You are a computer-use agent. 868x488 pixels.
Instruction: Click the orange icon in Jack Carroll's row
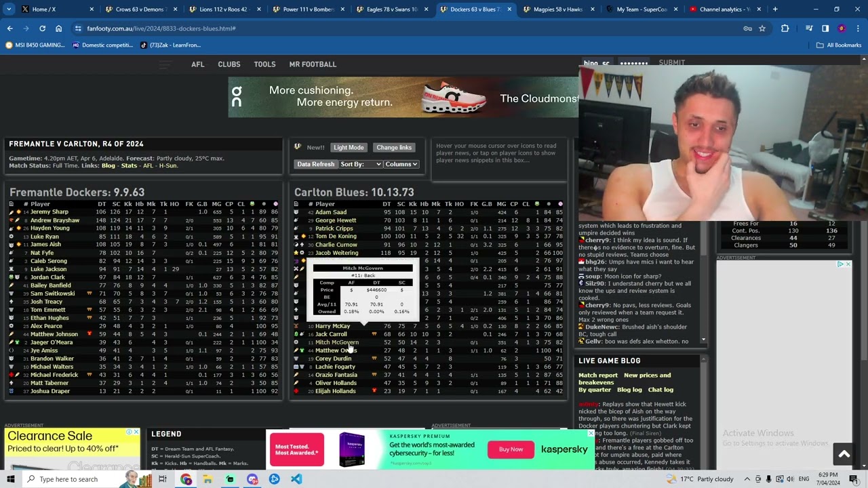click(x=374, y=334)
